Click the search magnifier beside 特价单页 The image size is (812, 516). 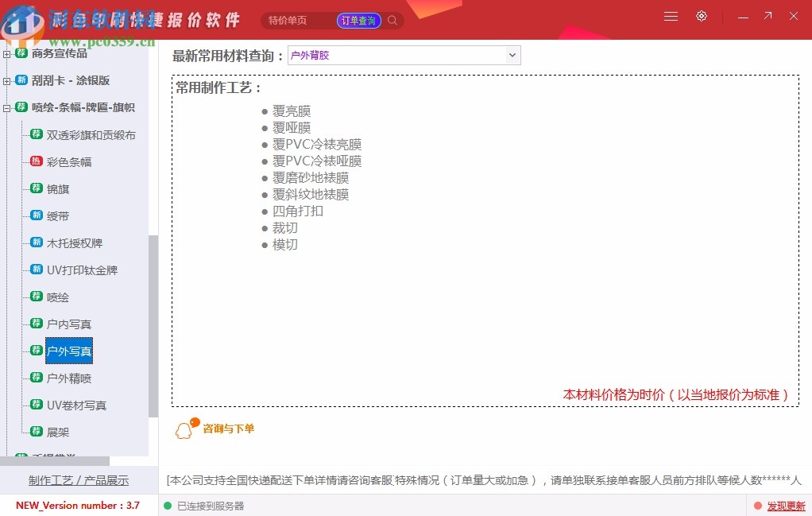(x=392, y=21)
